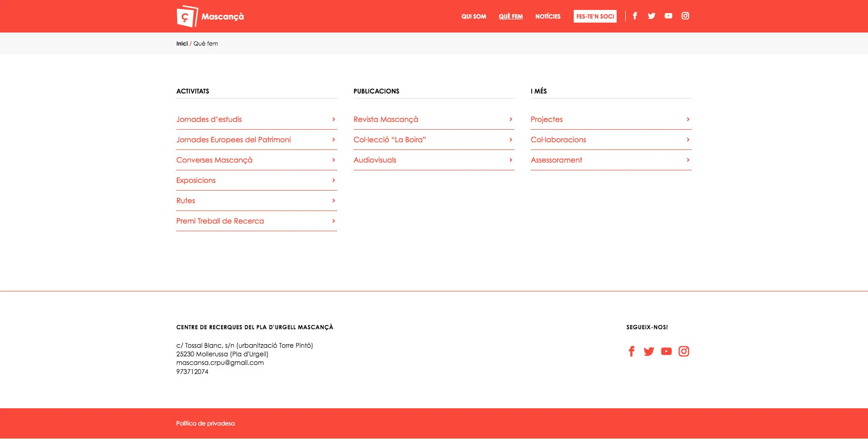The image size is (868, 439).
Task: Open Twitter icon under Segueix-nos
Action: click(x=649, y=351)
